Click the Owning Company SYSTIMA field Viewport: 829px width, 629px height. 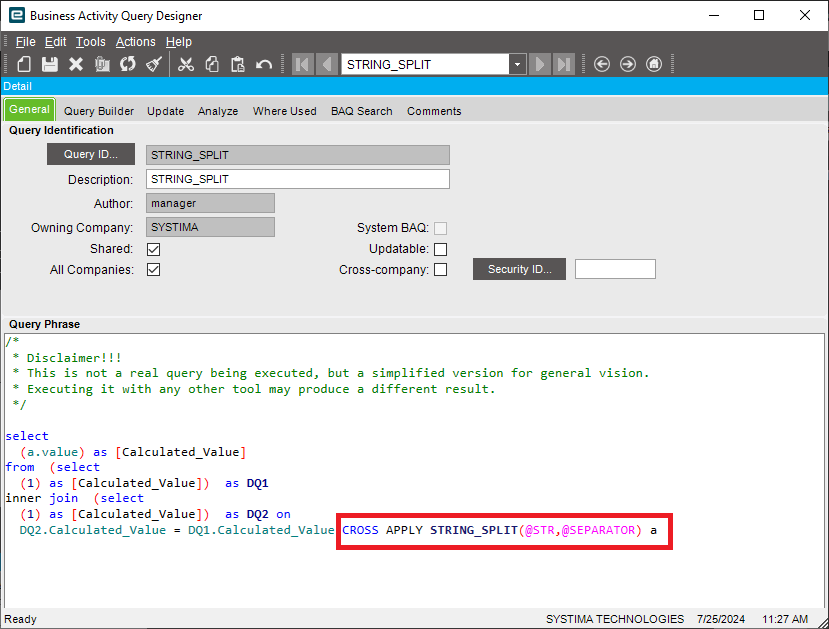tap(210, 227)
